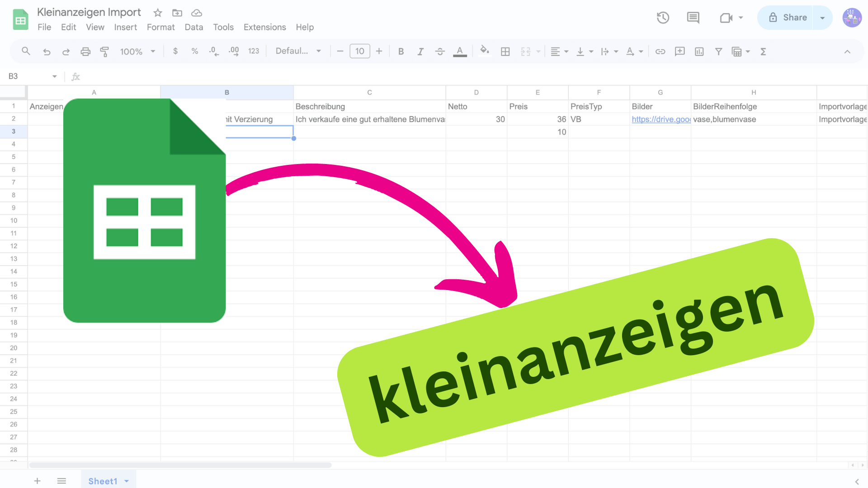Undo the last action

pos(47,52)
